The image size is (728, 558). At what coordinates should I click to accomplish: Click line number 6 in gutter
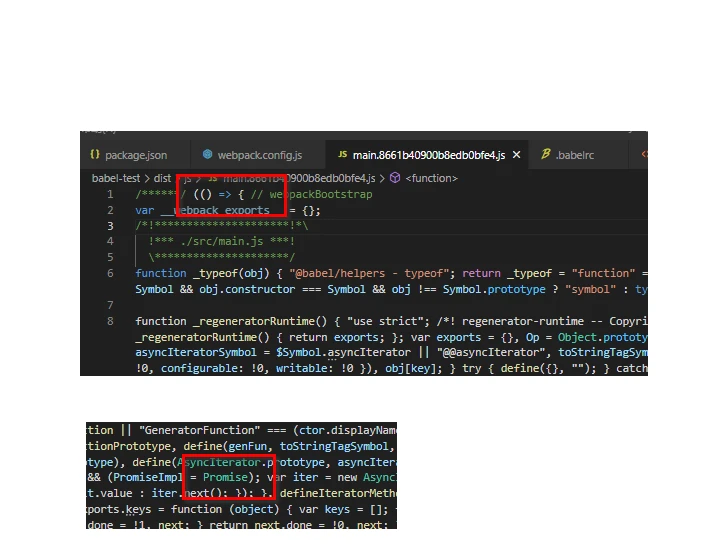click(x=110, y=273)
